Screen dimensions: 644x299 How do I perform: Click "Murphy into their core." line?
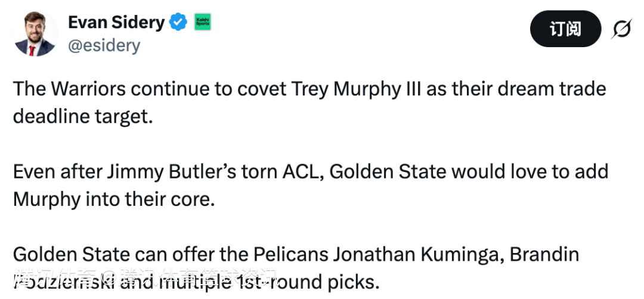(113, 199)
